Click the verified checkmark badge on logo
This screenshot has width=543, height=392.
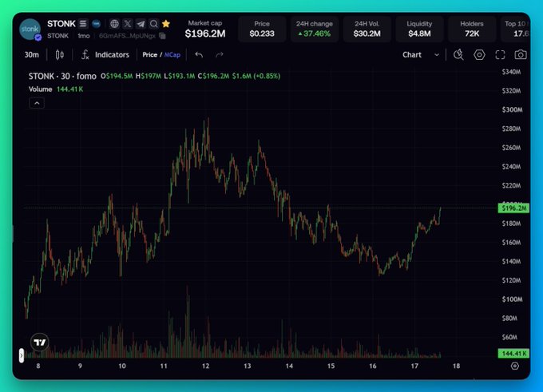pyautogui.click(x=38, y=38)
